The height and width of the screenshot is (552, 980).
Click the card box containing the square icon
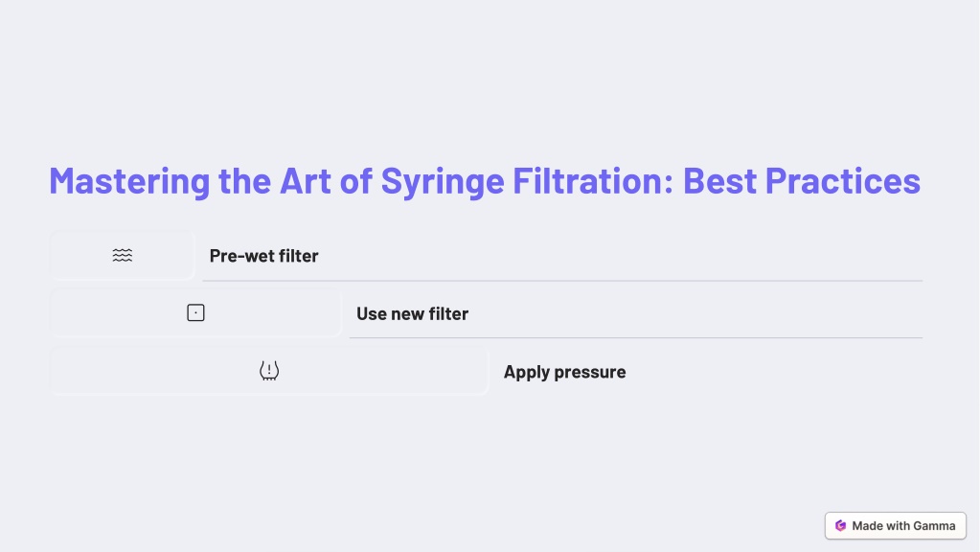(195, 312)
